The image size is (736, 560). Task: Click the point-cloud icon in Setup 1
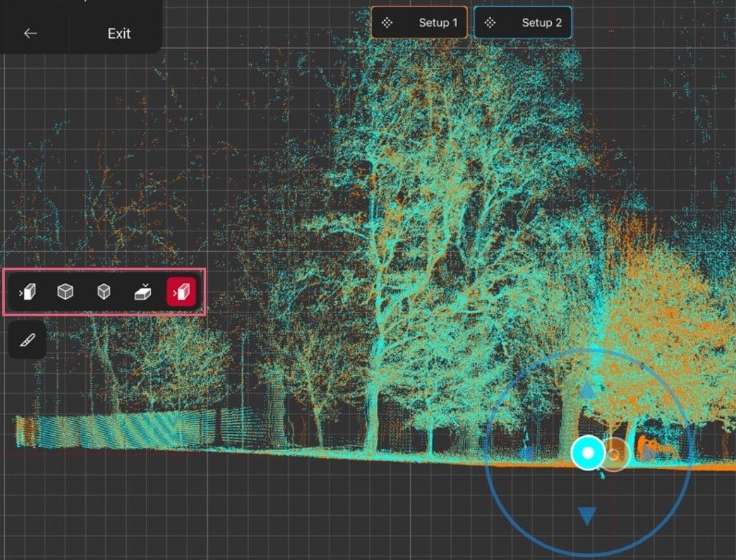(387, 23)
